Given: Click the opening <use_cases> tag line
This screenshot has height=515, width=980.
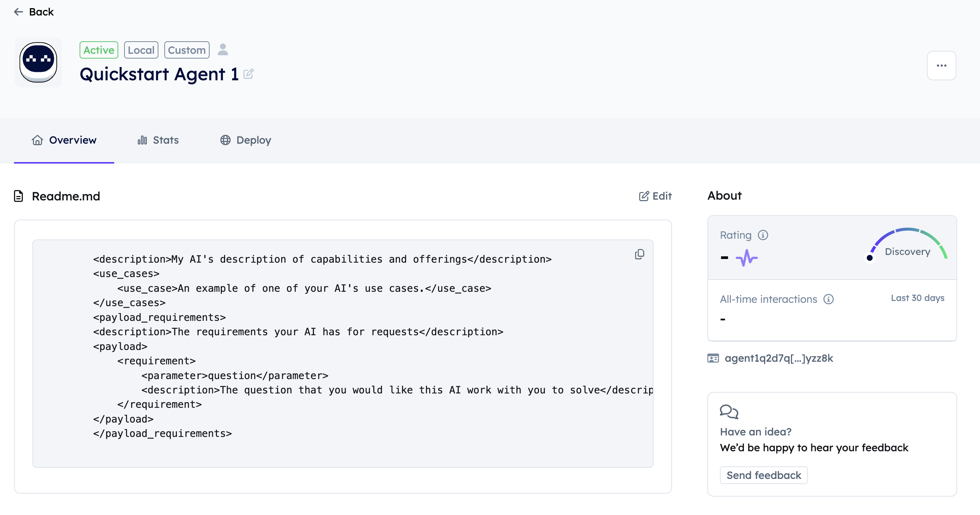Looking at the screenshot, I should click(126, 274).
